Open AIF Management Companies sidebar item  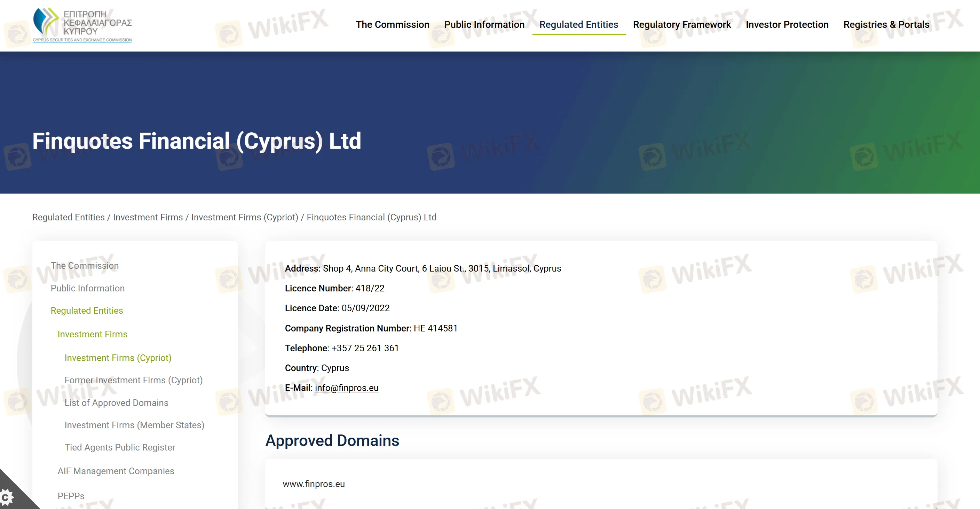coord(116,471)
